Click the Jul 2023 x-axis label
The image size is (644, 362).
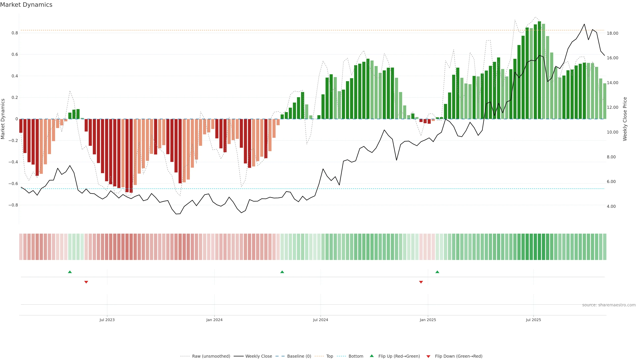pos(107,320)
